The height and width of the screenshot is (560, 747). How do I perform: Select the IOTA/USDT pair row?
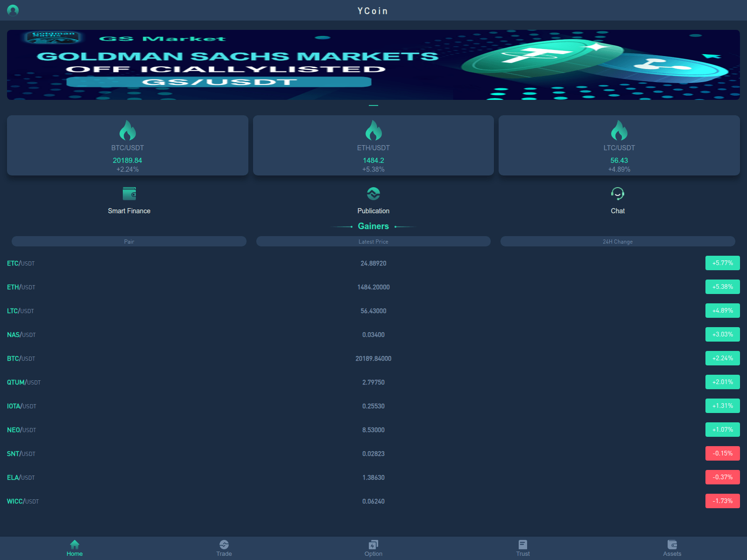tap(373, 406)
